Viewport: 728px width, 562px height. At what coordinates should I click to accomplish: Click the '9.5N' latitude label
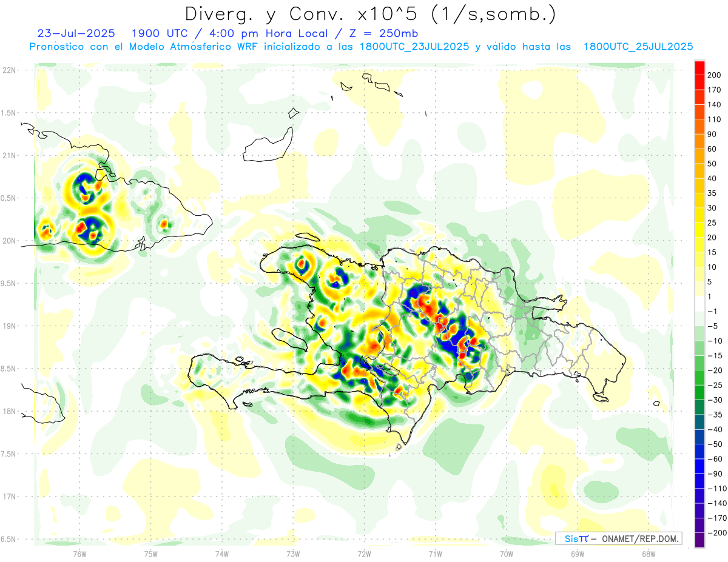[x=9, y=284]
